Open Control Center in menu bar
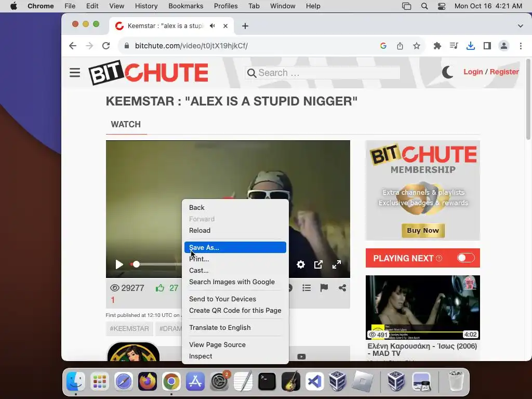This screenshot has width=532, height=399. 442,6
